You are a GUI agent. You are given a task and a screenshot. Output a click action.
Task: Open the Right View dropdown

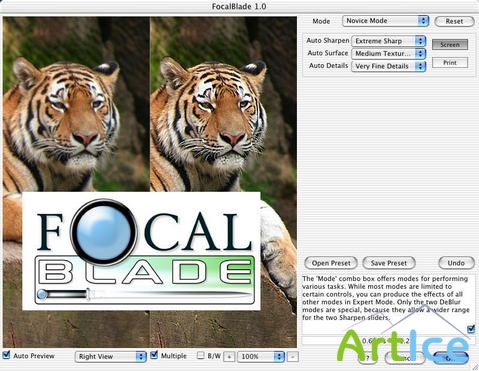point(111,357)
